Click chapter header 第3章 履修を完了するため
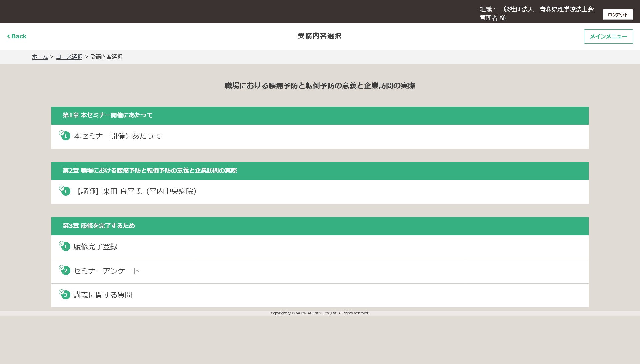This screenshot has height=364, width=640. point(99,226)
